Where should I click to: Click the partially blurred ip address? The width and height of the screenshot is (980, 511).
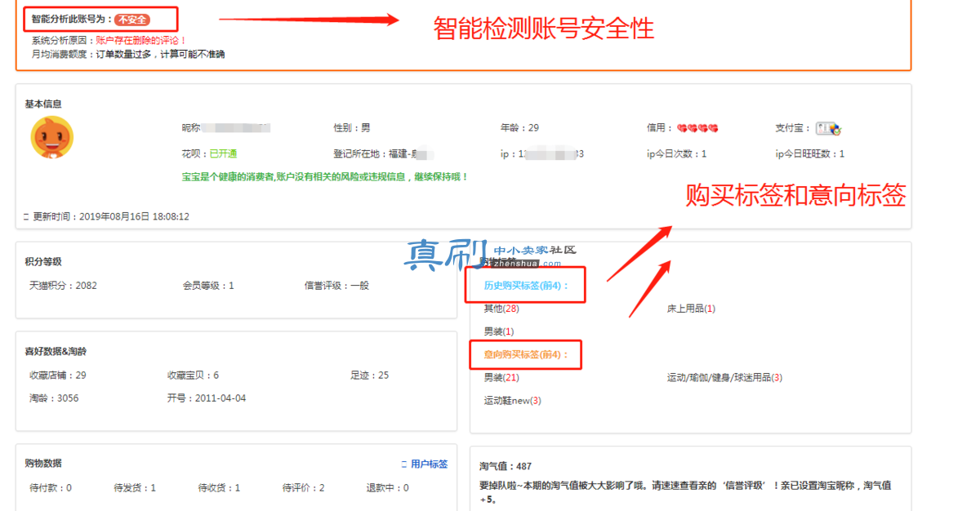(541, 153)
